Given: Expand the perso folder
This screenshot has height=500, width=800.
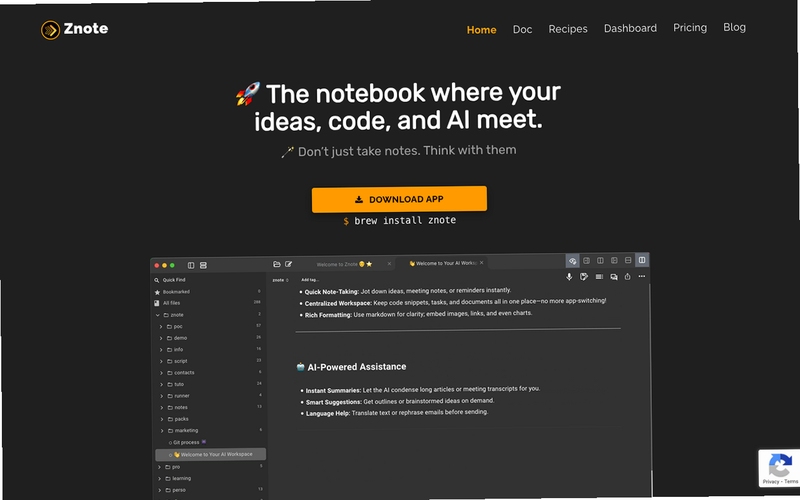Looking at the screenshot, I should [160, 490].
